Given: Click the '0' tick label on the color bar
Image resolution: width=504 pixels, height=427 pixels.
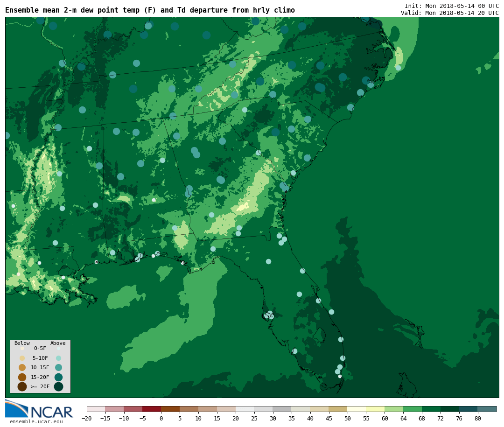Looking at the screenshot, I should pos(161,418).
